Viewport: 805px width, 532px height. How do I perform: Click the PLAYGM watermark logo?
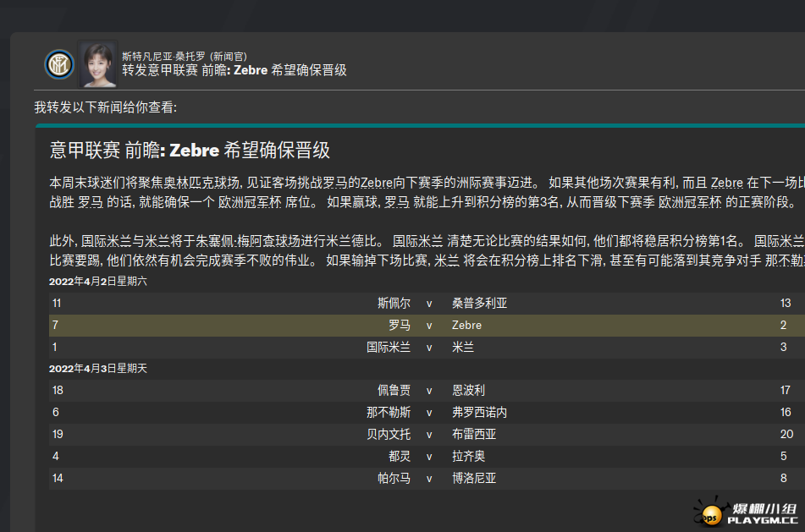click(747, 513)
